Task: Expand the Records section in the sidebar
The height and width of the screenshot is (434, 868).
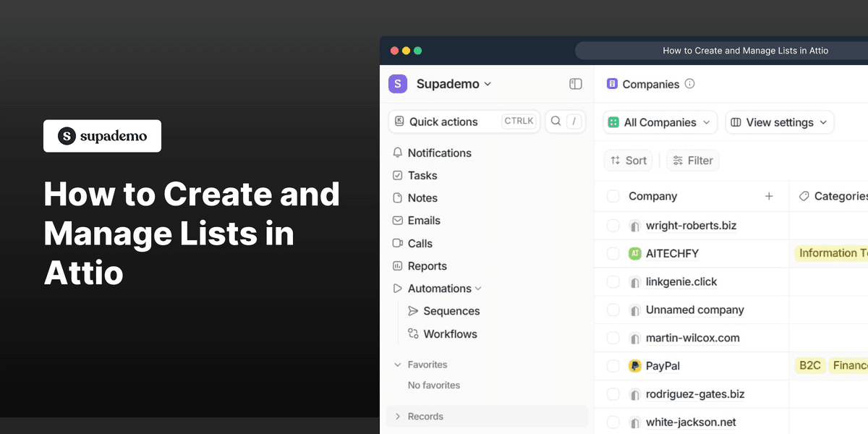Action: coord(397,416)
